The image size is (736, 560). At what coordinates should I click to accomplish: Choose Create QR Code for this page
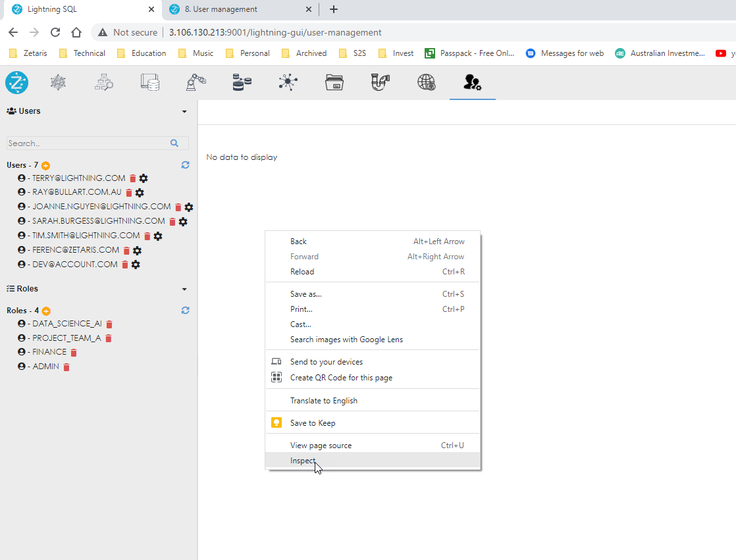click(x=373, y=378)
